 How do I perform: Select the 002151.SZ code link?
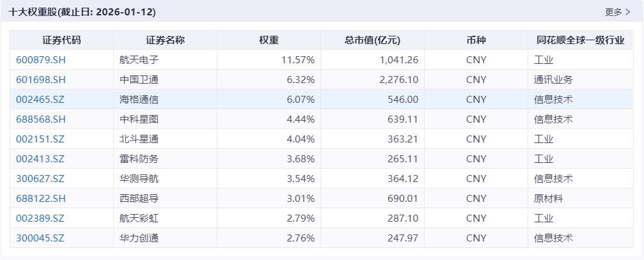(x=40, y=139)
